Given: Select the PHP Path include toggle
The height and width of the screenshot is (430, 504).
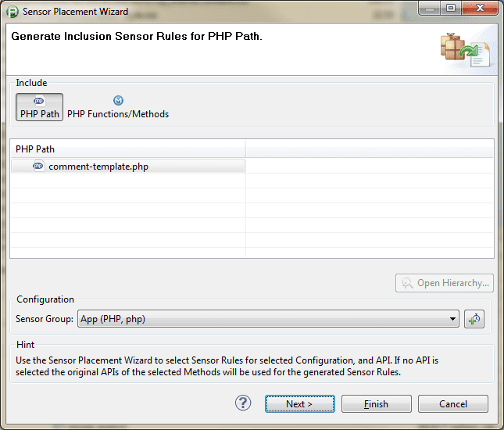Looking at the screenshot, I should 39,107.
